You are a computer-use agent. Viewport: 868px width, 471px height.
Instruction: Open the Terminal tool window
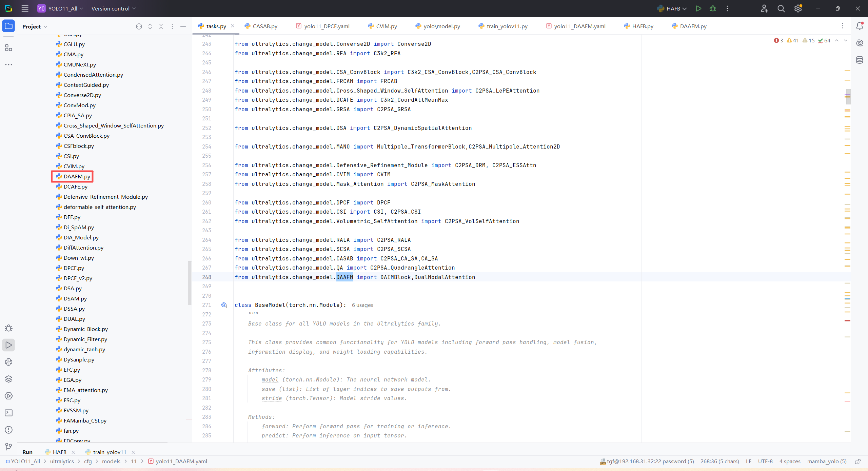8,413
